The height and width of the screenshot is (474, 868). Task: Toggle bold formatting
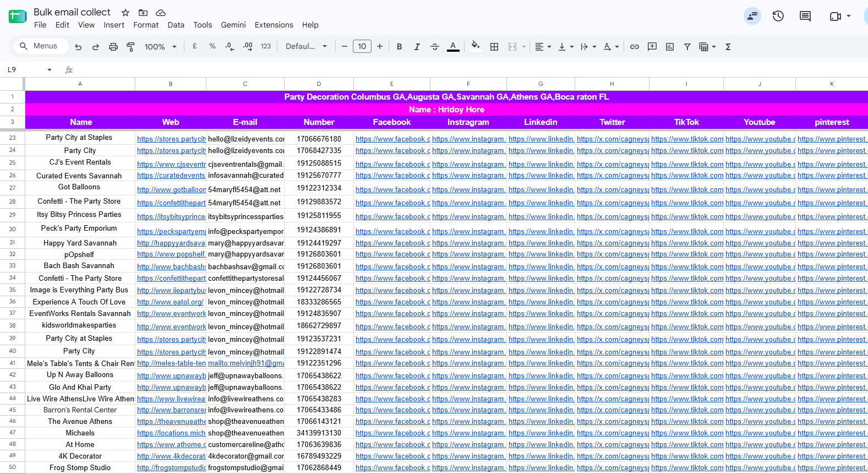(x=400, y=47)
